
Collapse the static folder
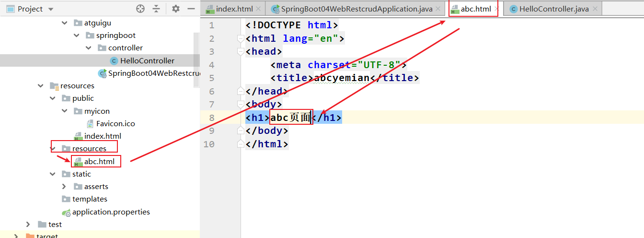pyautogui.click(x=53, y=174)
